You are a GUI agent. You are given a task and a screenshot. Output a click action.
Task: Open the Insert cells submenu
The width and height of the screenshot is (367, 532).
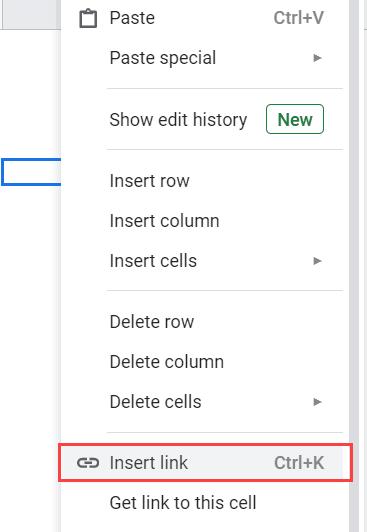205,261
